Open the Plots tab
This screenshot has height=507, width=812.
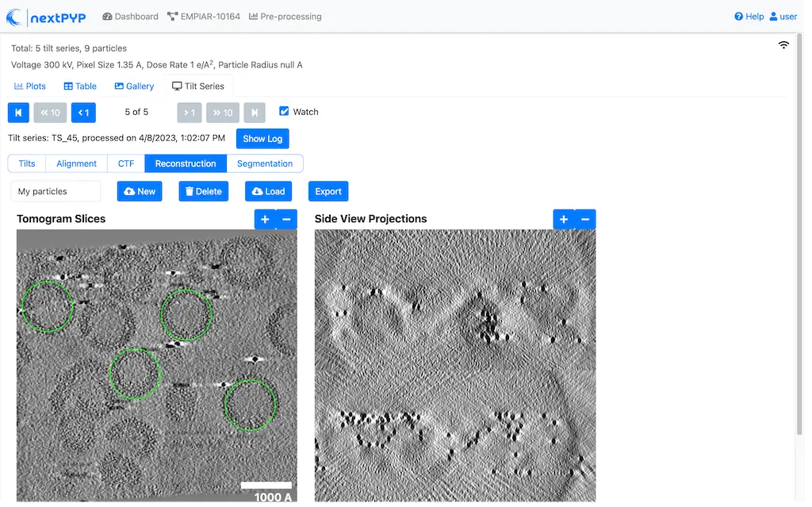[30, 86]
